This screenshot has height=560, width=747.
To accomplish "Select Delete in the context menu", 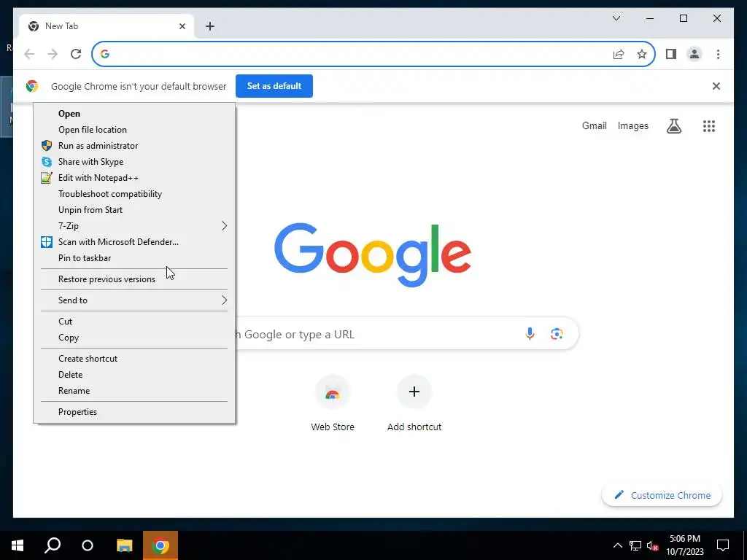I will (134, 375).
